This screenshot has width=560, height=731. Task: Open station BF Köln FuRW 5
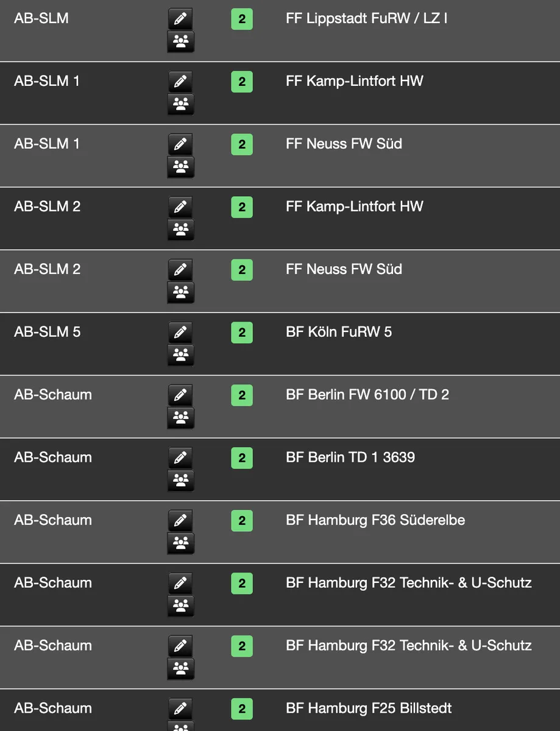coord(339,332)
